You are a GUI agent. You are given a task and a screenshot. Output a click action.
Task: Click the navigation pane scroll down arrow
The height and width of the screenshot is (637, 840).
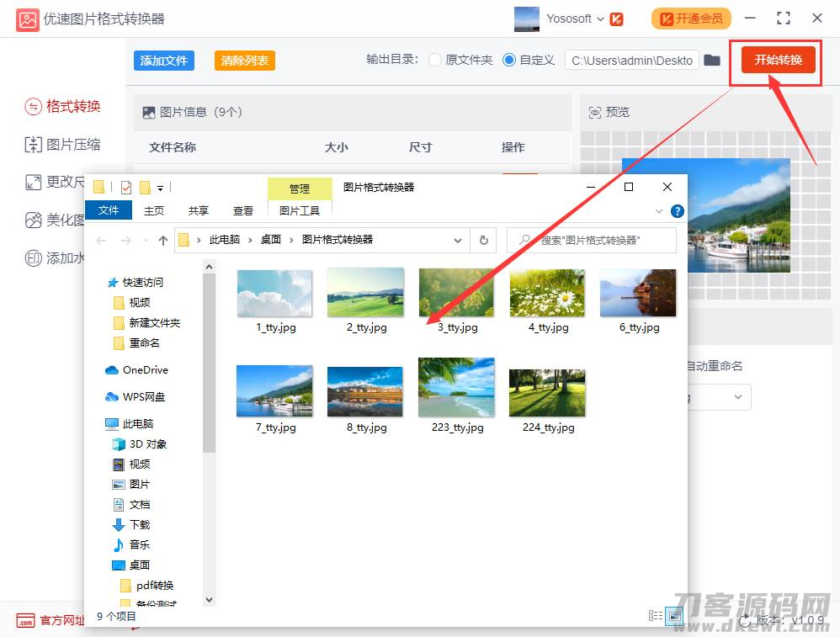(x=209, y=599)
